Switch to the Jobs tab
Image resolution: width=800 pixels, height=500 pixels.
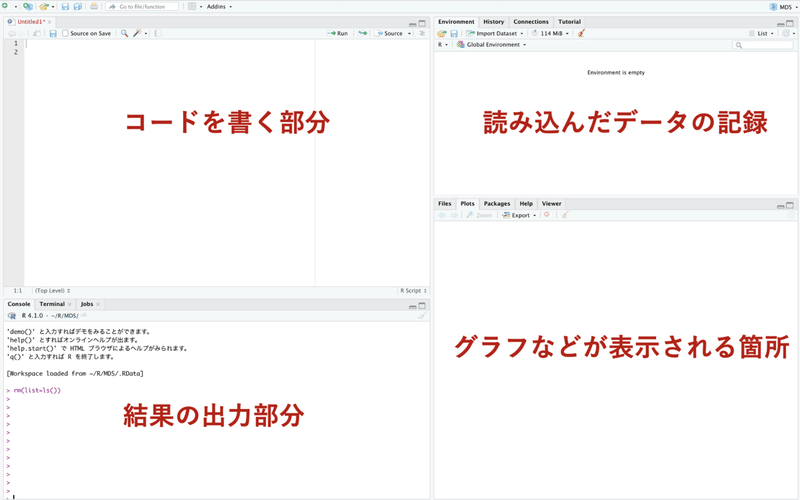87,304
